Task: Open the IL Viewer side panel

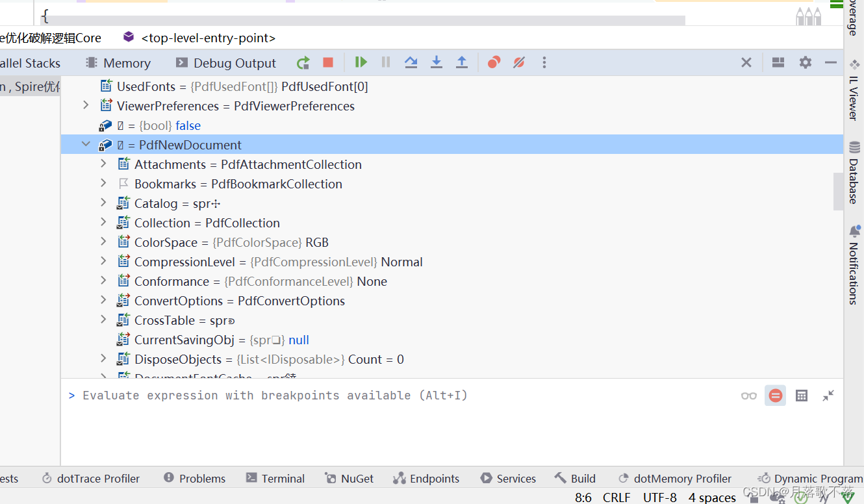Action: point(854,90)
